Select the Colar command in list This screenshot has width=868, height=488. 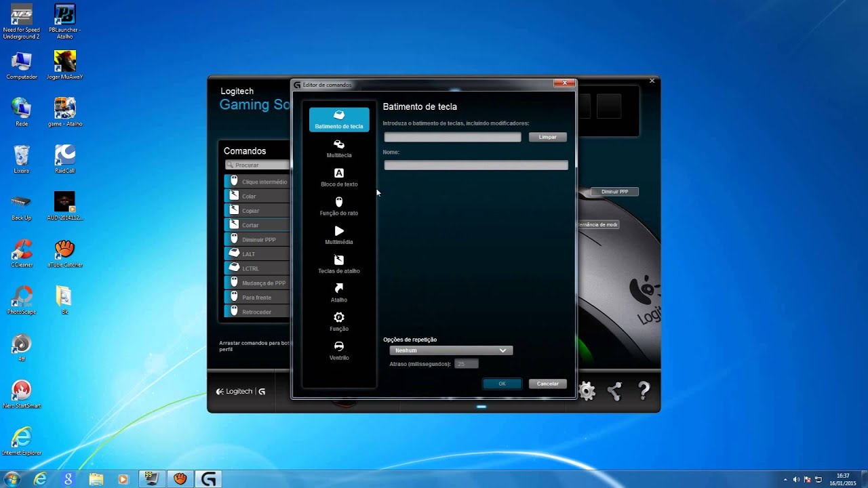[x=258, y=196]
